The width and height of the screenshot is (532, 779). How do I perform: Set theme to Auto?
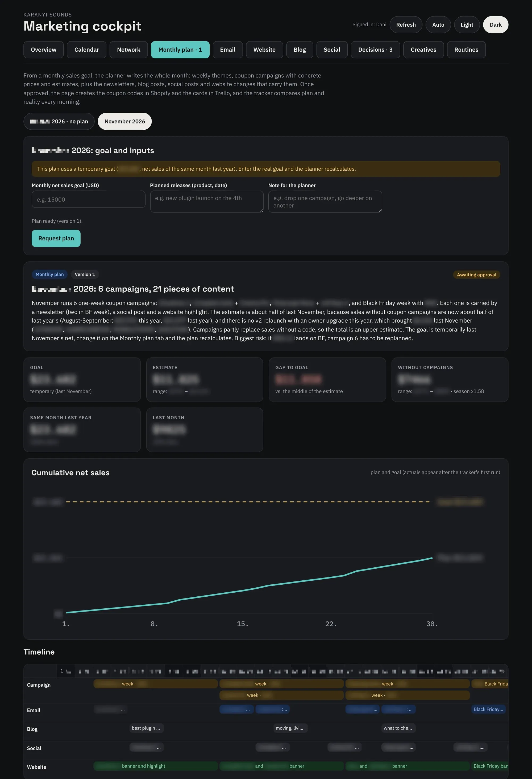[438, 25]
